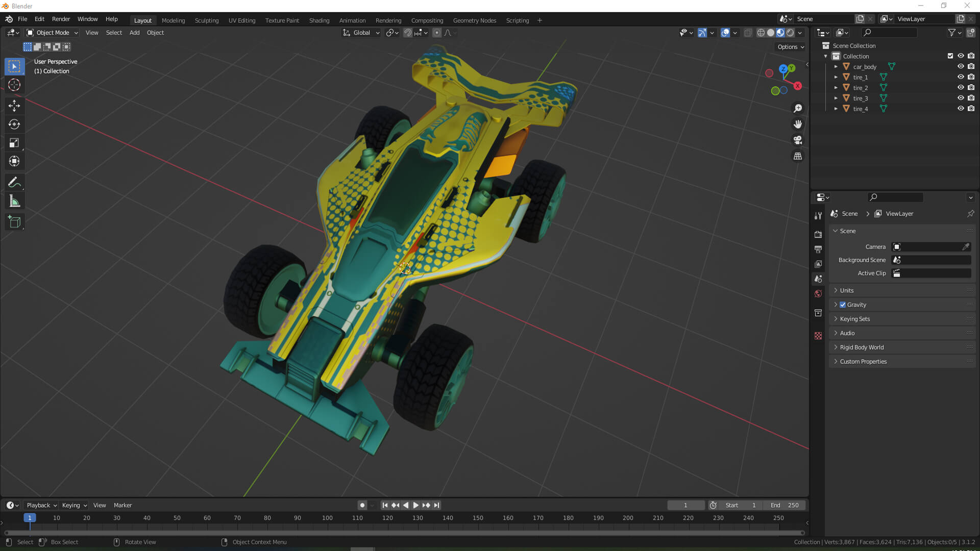
Task: Open the Global orientation dropdown
Action: pyautogui.click(x=361, y=33)
